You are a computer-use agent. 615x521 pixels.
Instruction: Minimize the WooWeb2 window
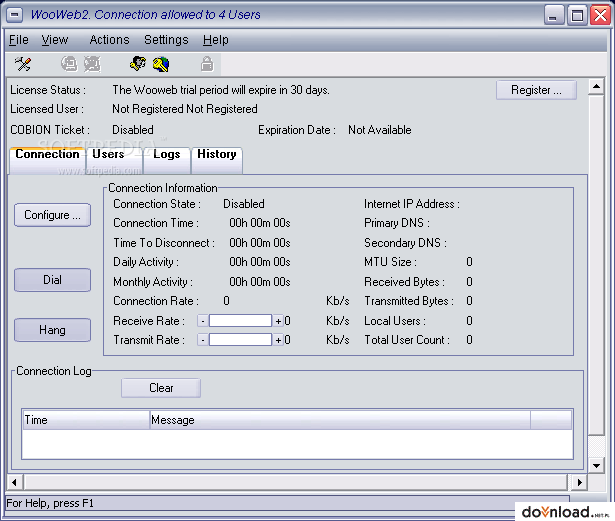point(553,15)
